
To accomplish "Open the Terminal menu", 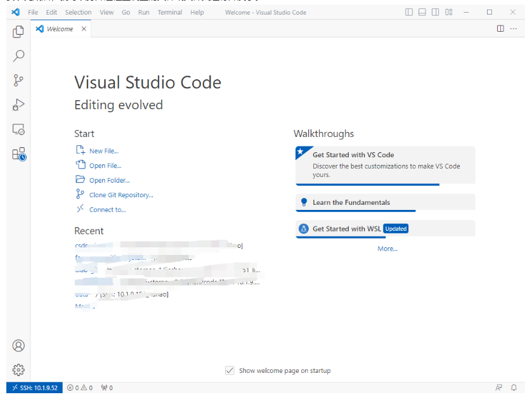I will 169,12.
